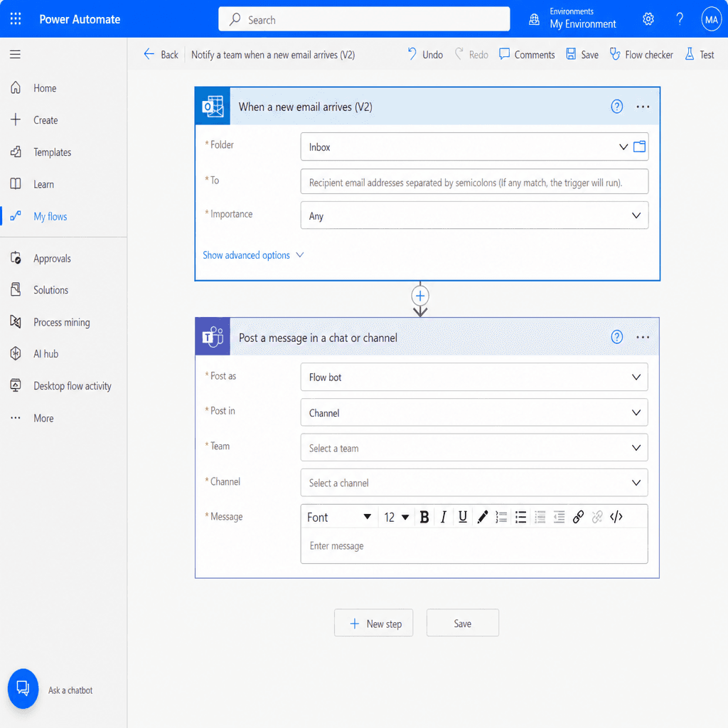Expand the Post in Channel dropdown
This screenshot has width=728, height=728.
[x=474, y=413]
